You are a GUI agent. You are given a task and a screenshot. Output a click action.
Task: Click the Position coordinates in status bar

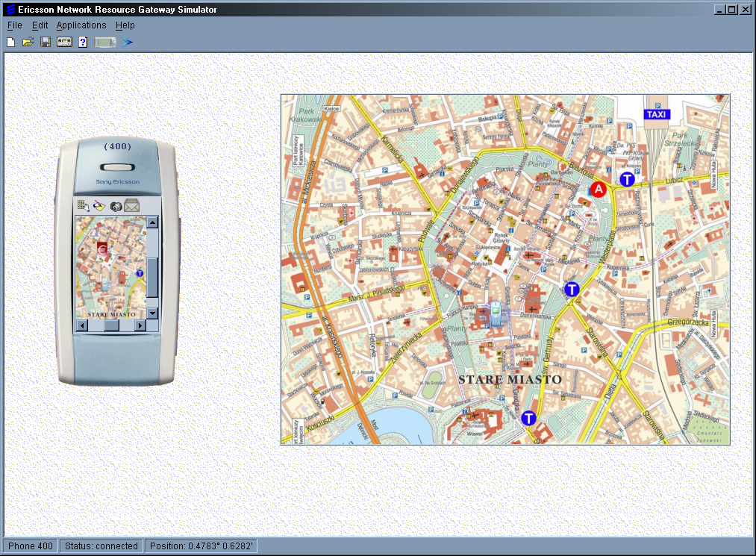(201, 546)
